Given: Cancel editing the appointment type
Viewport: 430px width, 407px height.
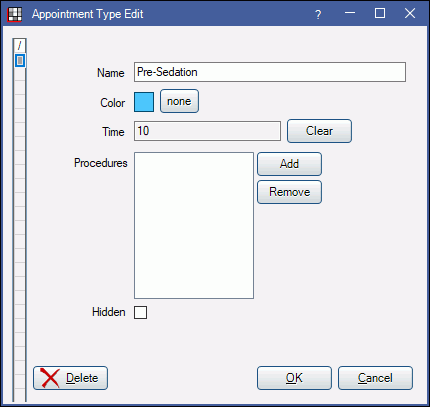Looking at the screenshot, I should [375, 378].
